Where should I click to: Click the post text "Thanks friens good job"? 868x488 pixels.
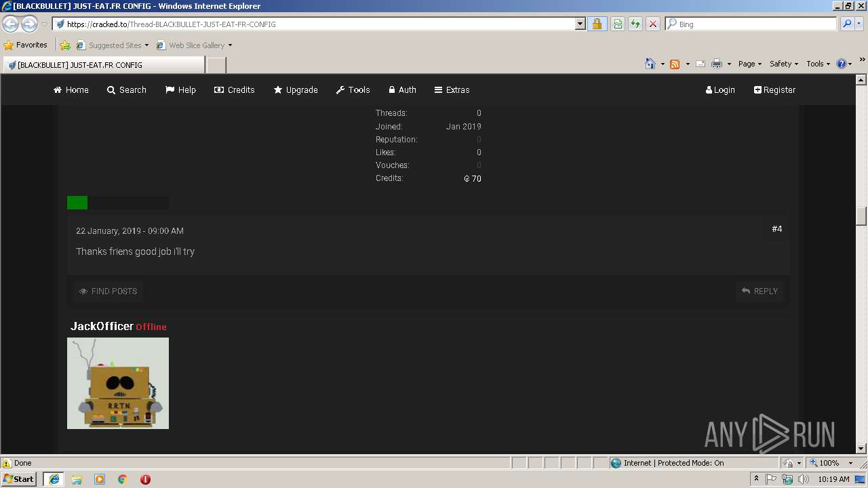(x=123, y=251)
